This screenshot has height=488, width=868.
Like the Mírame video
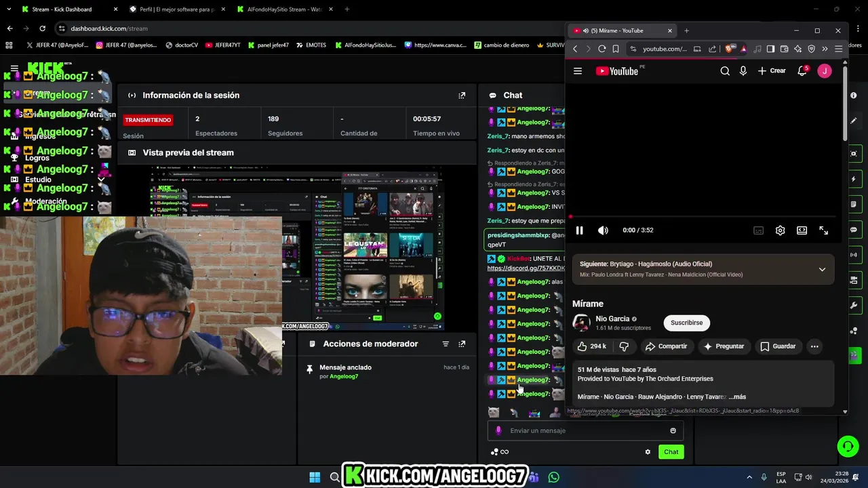592,346
